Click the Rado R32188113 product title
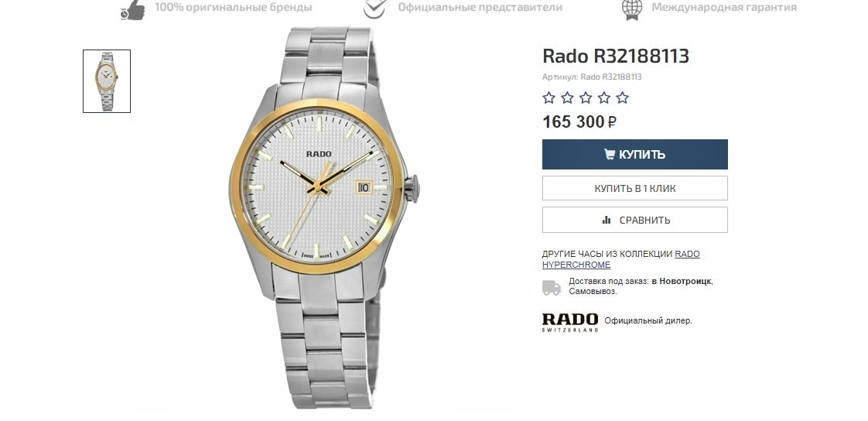 (616, 56)
